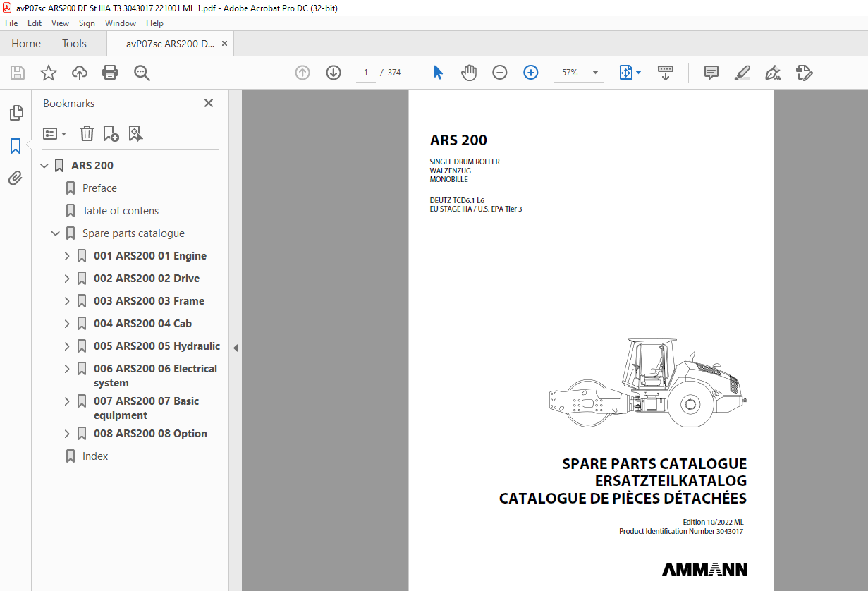Click the page number input field
868x591 pixels.
tap(366, 73)
